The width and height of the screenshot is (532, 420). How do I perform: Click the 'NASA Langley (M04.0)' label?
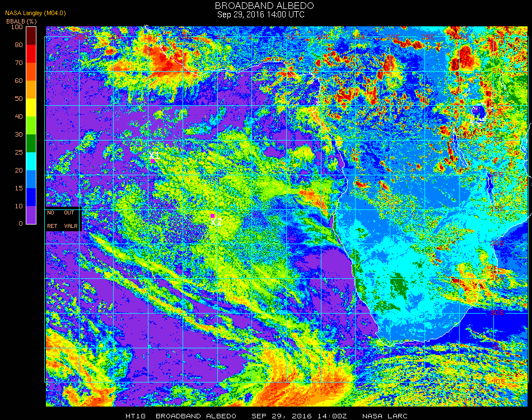tap(35, 13)
